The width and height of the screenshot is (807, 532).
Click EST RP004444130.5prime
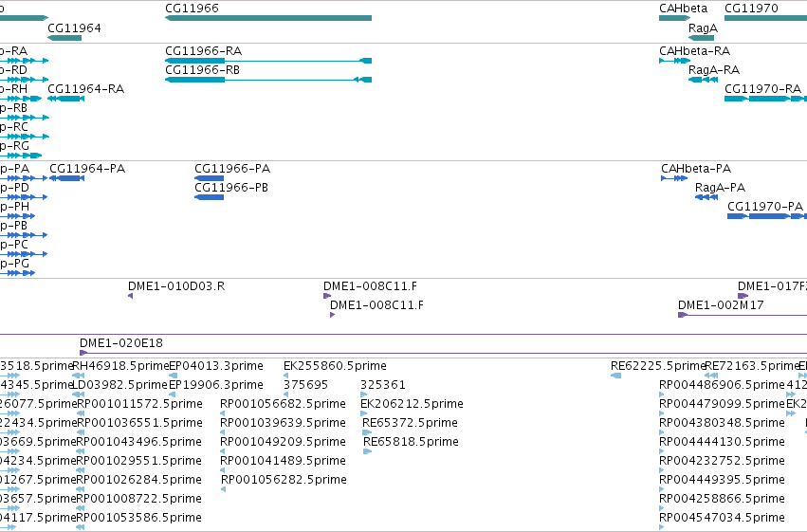click(x=662, y=451)
